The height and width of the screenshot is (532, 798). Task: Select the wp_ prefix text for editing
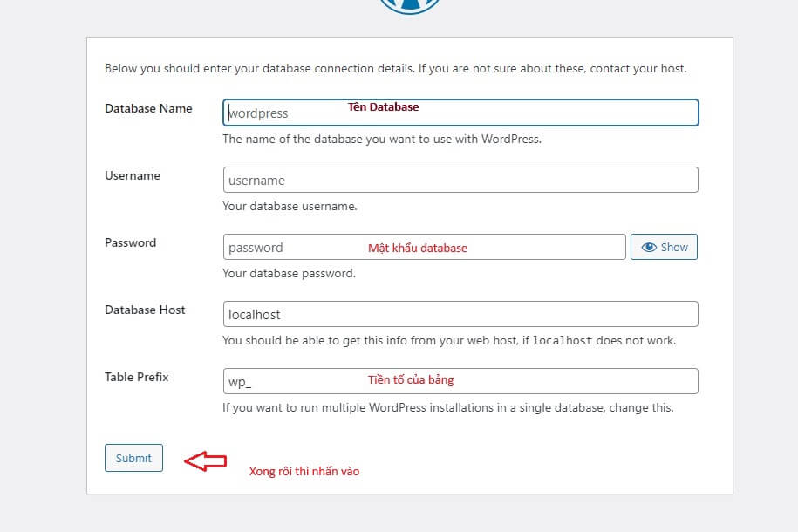pos(240,381)
